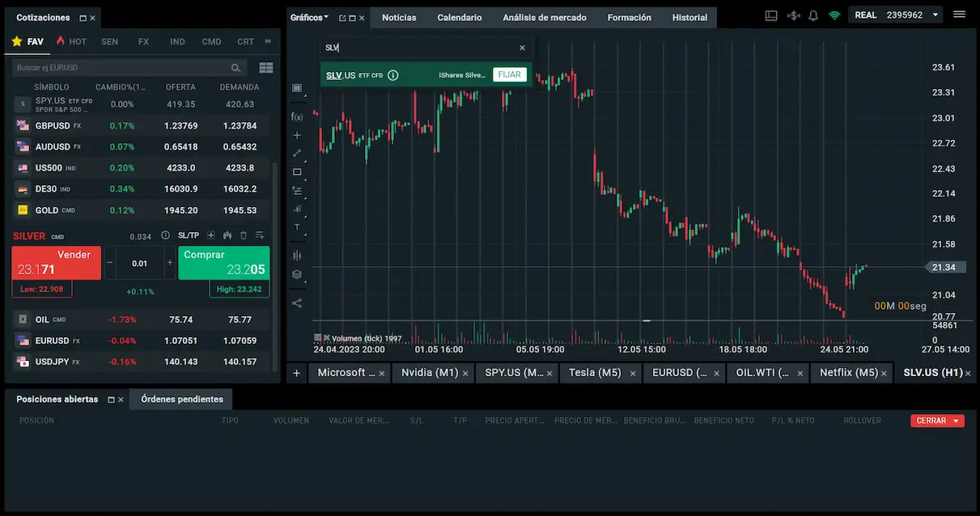980x516 pixels.
Task: Open the hamburger main menu
Action: point(960,15)
